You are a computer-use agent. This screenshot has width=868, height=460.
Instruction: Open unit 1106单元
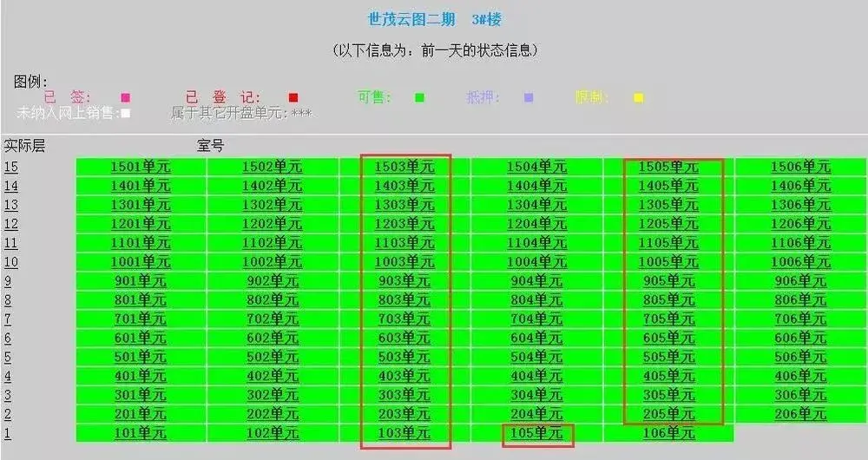click(x=801, y=243)
